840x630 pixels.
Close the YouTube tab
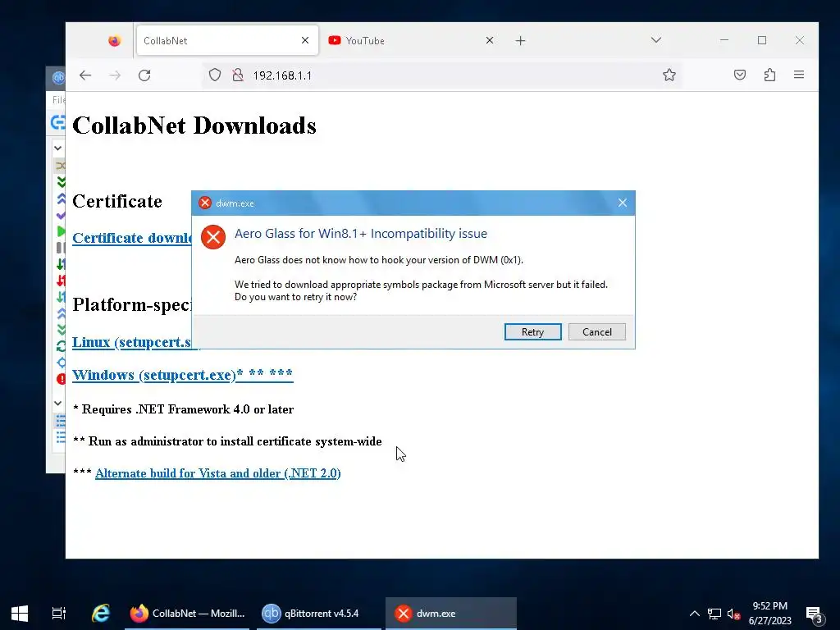[x=489, y=41]
